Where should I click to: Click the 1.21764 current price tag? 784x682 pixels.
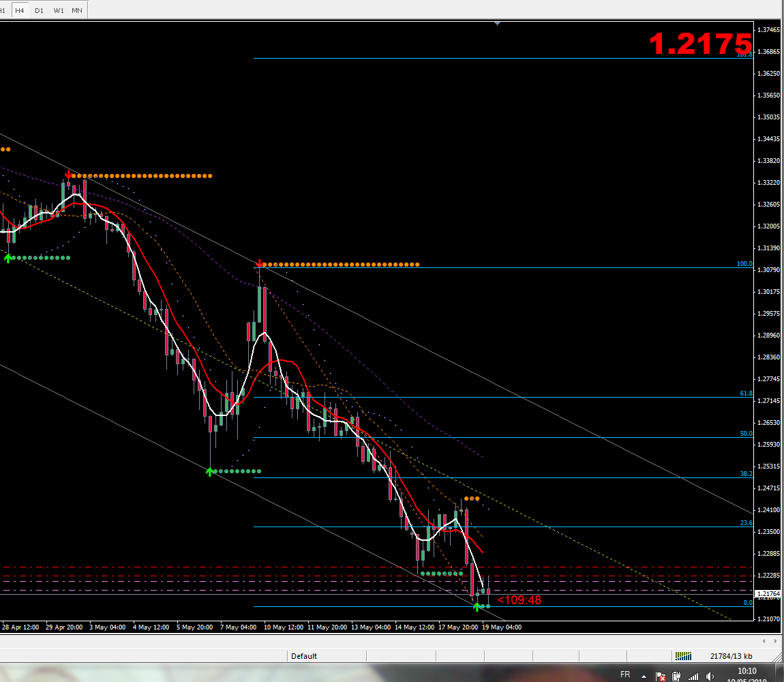(x=768, y=594)
